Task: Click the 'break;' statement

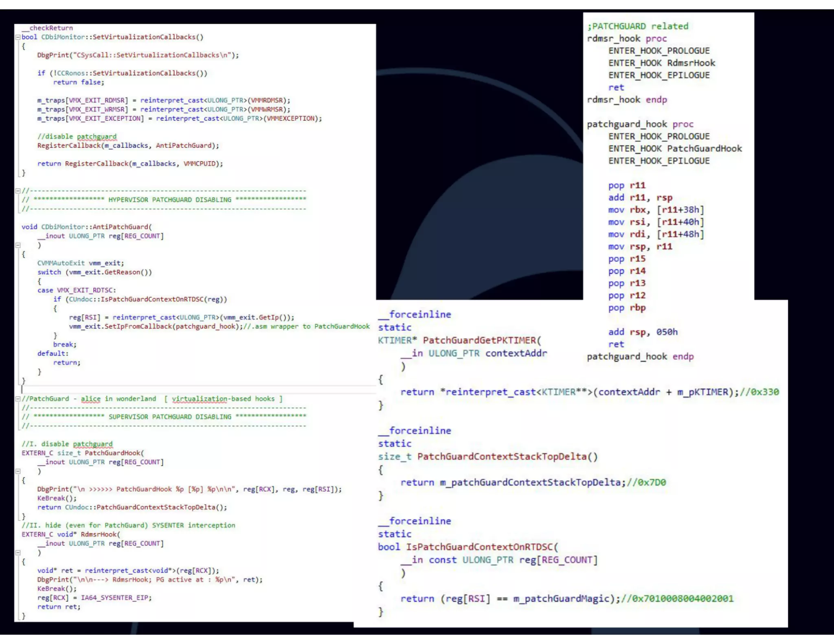Action: coord(65,344)
